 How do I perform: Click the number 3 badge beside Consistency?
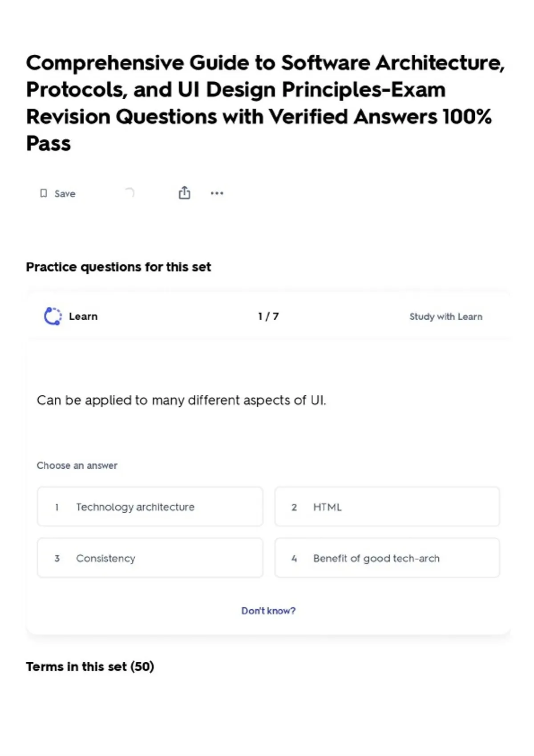[57, 558]
